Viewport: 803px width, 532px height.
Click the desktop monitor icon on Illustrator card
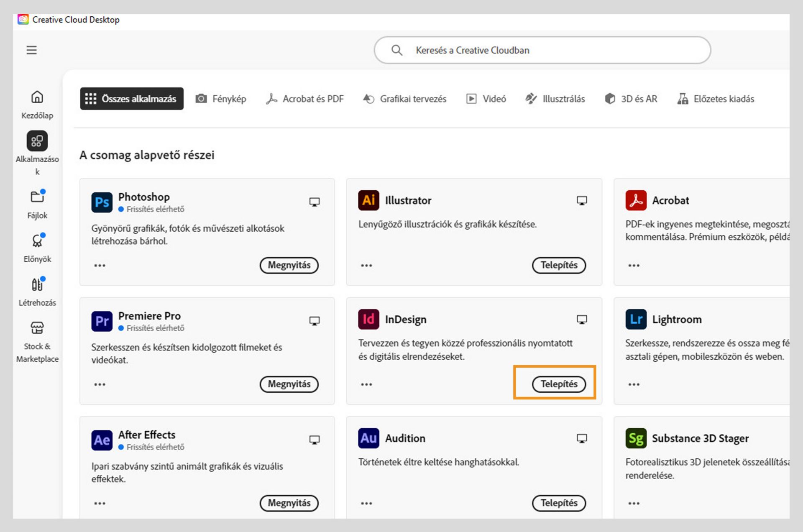coord(581,201)
